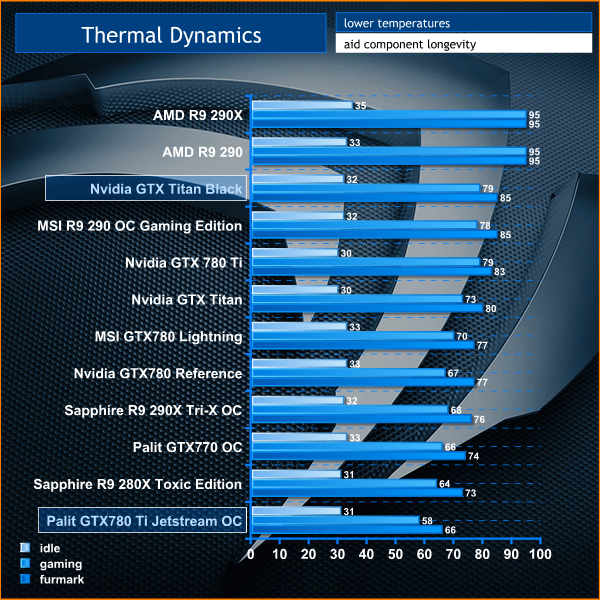Click the AMD R9 290X idle bar (35)
The width and height of the screenshot is (600, 600).
click(x=302, y=105)
